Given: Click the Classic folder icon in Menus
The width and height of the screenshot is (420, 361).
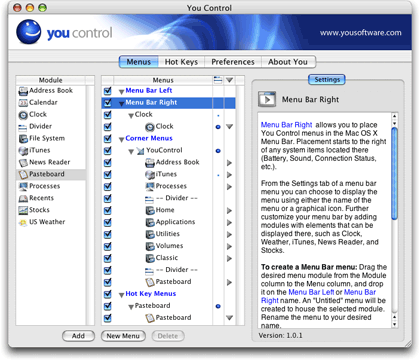Looking at the screenshot, I should (150, 258).
